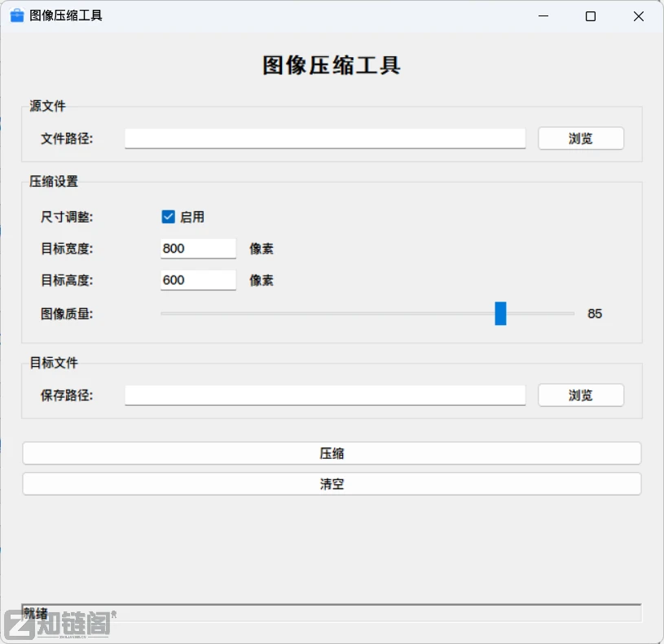Select the 目标高度 field showing 600

coord(197,280)
